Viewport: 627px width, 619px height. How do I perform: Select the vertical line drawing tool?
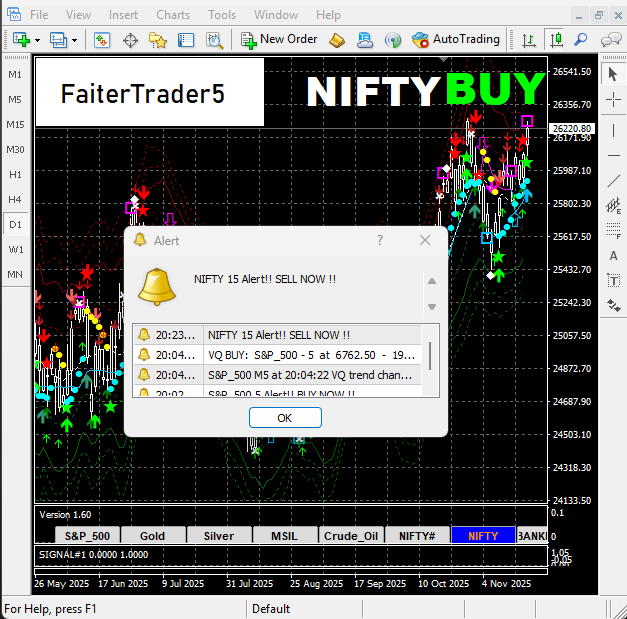(x=614, y=128)
